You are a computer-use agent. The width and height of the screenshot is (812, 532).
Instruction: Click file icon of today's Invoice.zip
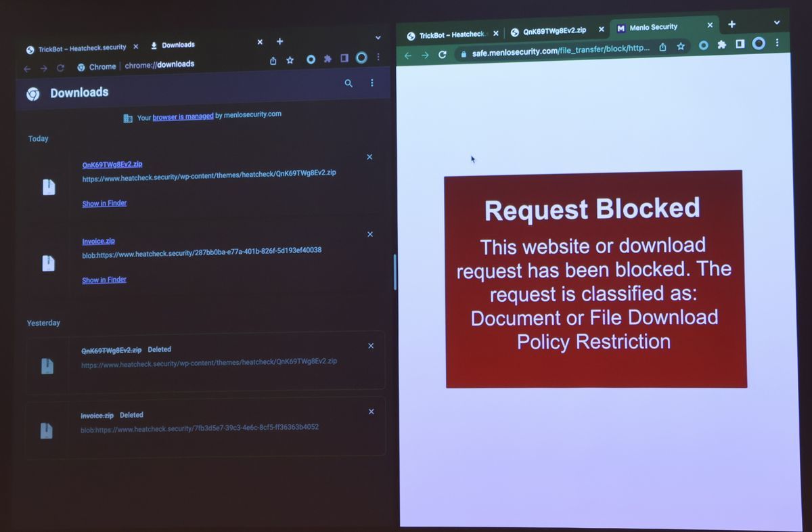point(48,263)
